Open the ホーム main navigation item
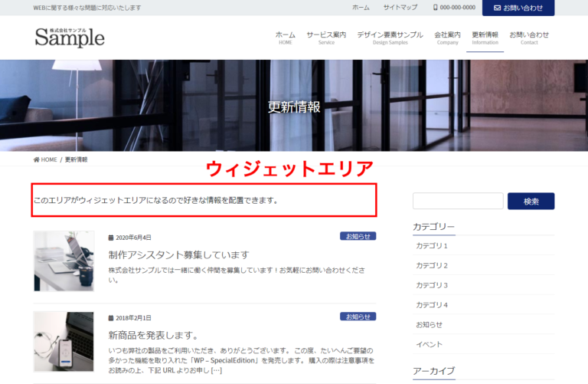 [x=285, y=38]
